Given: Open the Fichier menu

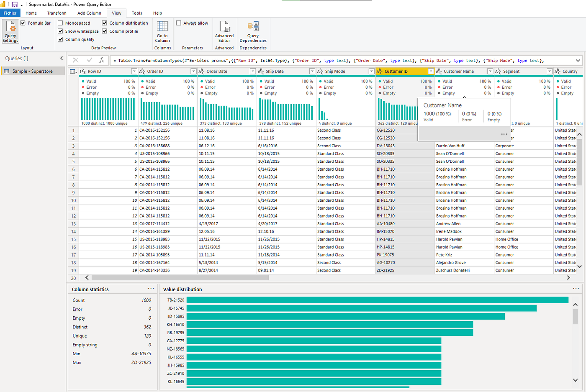Looking at the screenshot, I should tap(10, 13).
